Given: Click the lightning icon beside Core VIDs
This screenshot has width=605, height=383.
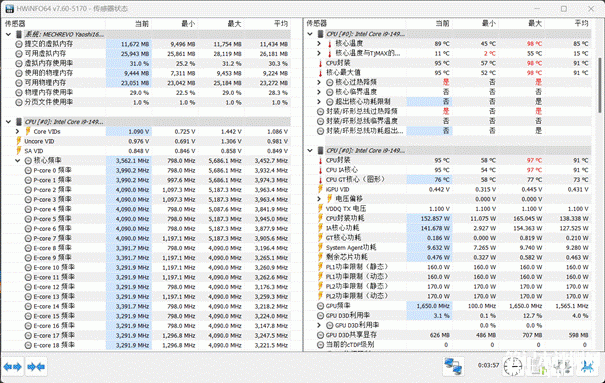Looking at the screenshot, I should [x=28, y=132].
